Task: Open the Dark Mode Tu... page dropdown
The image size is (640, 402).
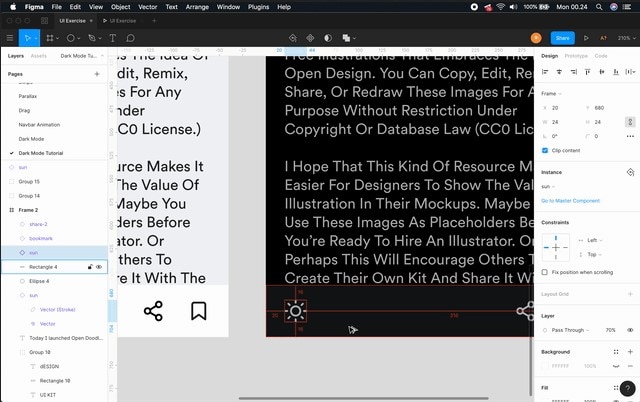Action: 82,56
